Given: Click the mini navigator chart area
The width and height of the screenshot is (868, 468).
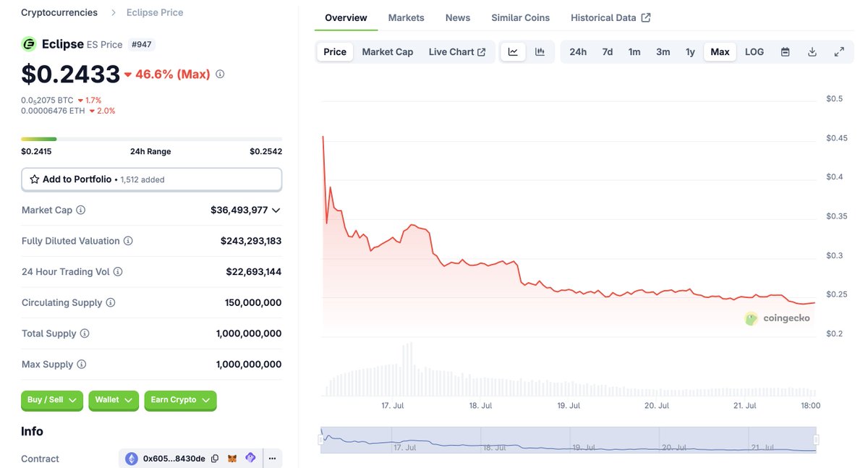Looking at the screenshot, I should click(x=569, y=440).
